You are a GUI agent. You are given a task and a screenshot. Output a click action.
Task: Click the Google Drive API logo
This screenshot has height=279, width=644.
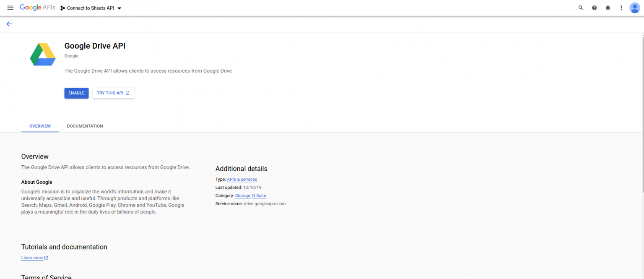(x=42, y=54)
